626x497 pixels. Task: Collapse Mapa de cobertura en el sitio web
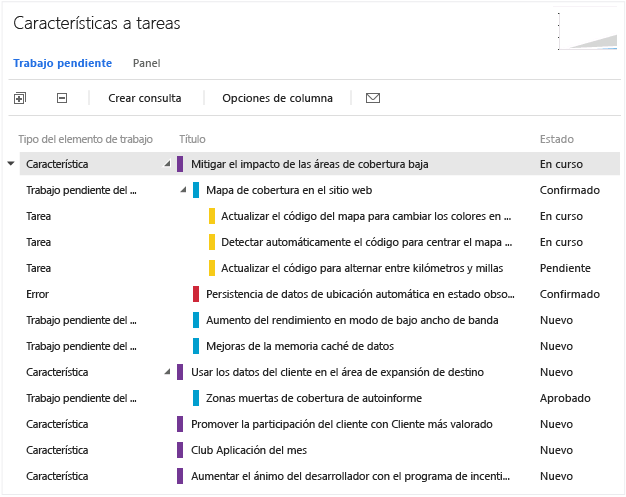tap(183, 190)
